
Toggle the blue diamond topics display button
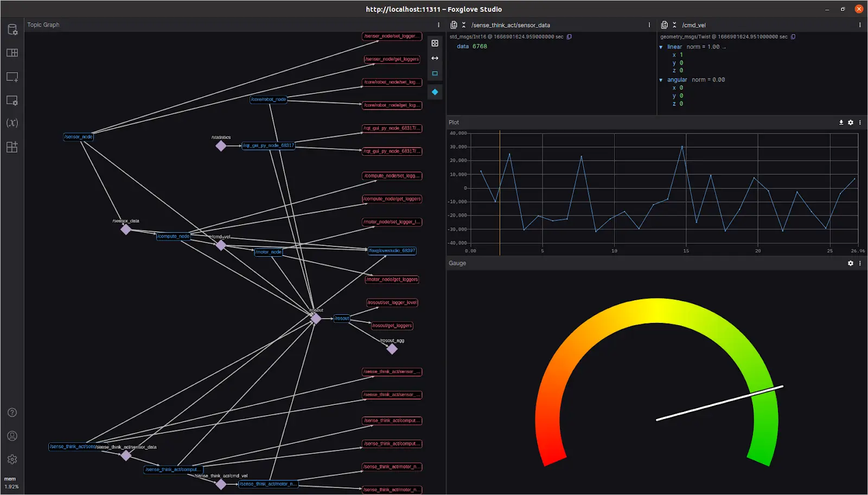[x=435, y=92]
